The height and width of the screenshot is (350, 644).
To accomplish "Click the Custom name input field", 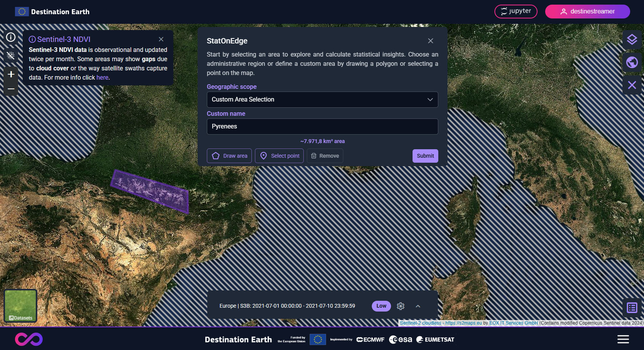I will tap(322, 127).
